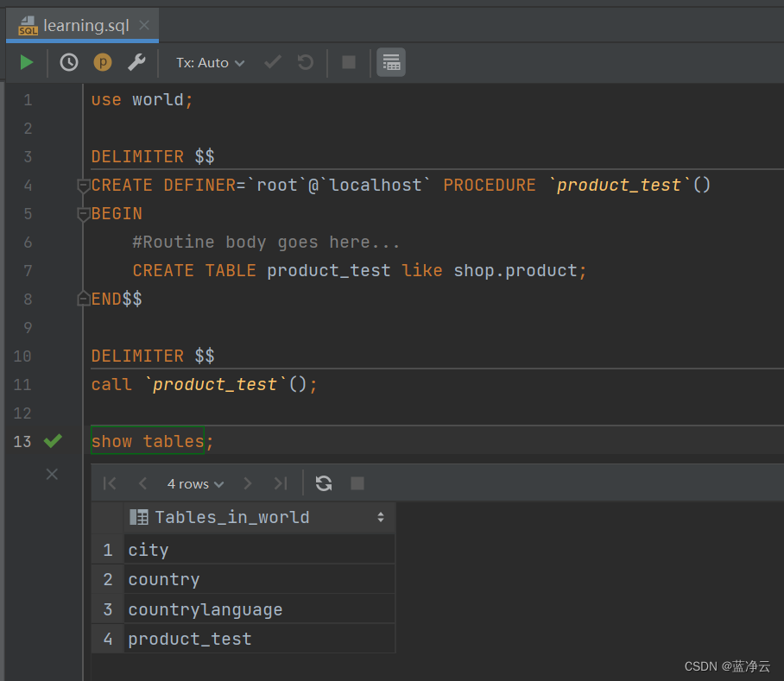Click 'shop.product' in the CREATE TABLE line

click(515, 271)
